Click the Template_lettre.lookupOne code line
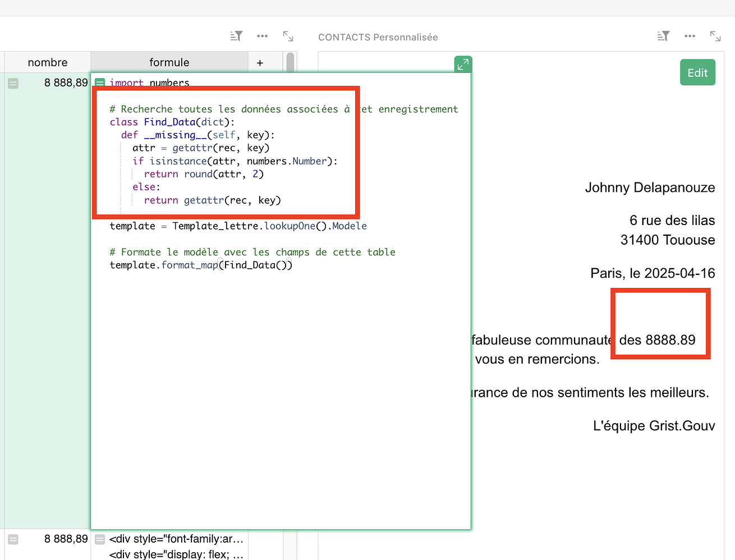735x560 pixels. coord(238,226)
